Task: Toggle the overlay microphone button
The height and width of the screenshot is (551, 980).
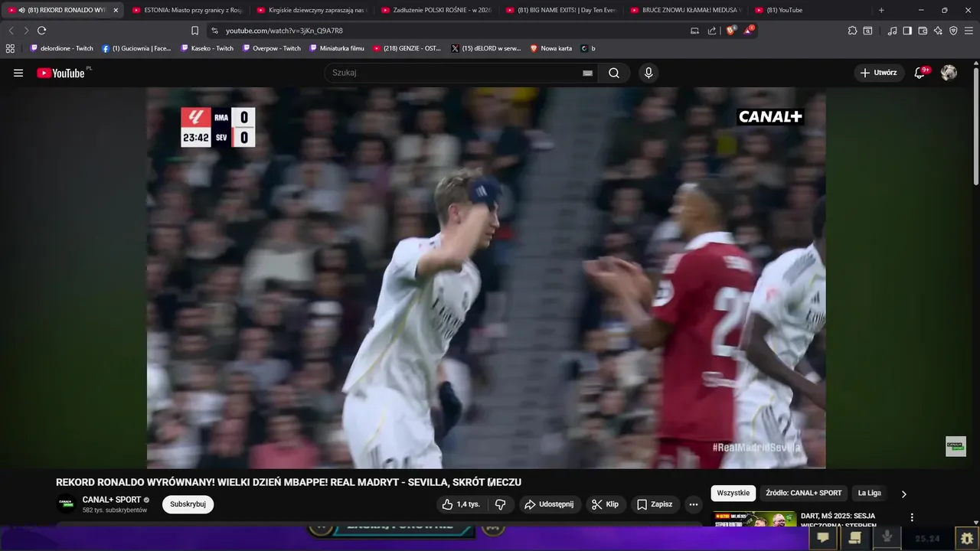Action: (887, 538)
